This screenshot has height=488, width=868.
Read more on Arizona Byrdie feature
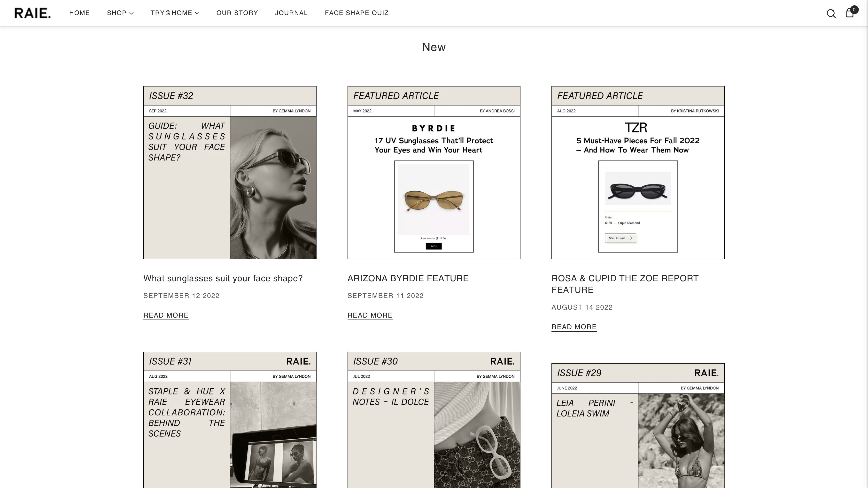point(370,316)
